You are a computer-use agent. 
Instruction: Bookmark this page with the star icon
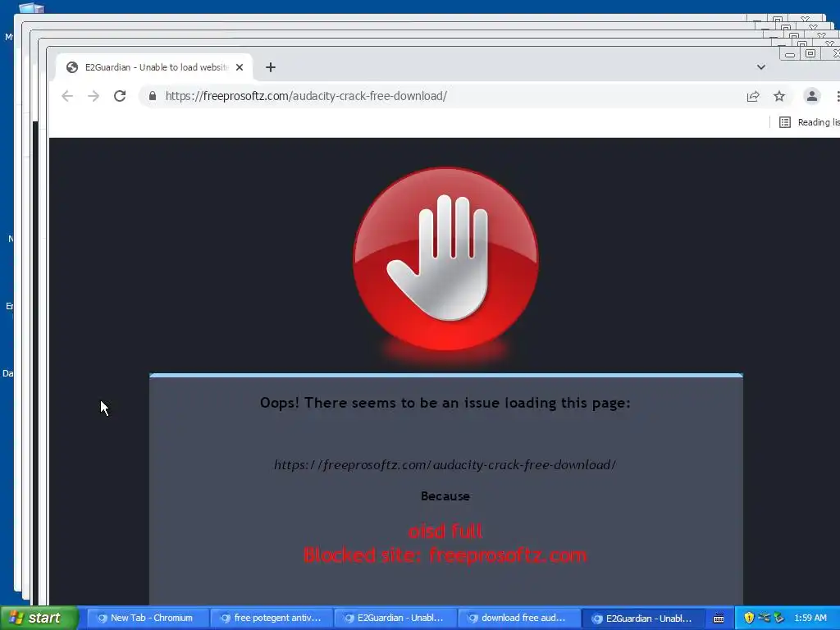click(779, 96)
